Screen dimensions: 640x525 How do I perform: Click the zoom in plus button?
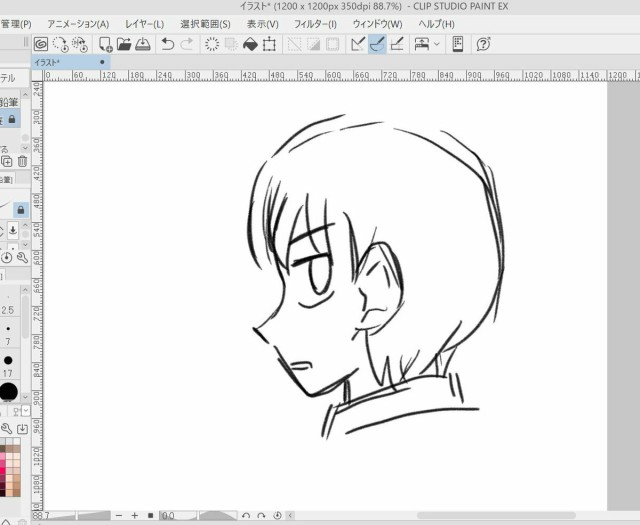[134, 516]
